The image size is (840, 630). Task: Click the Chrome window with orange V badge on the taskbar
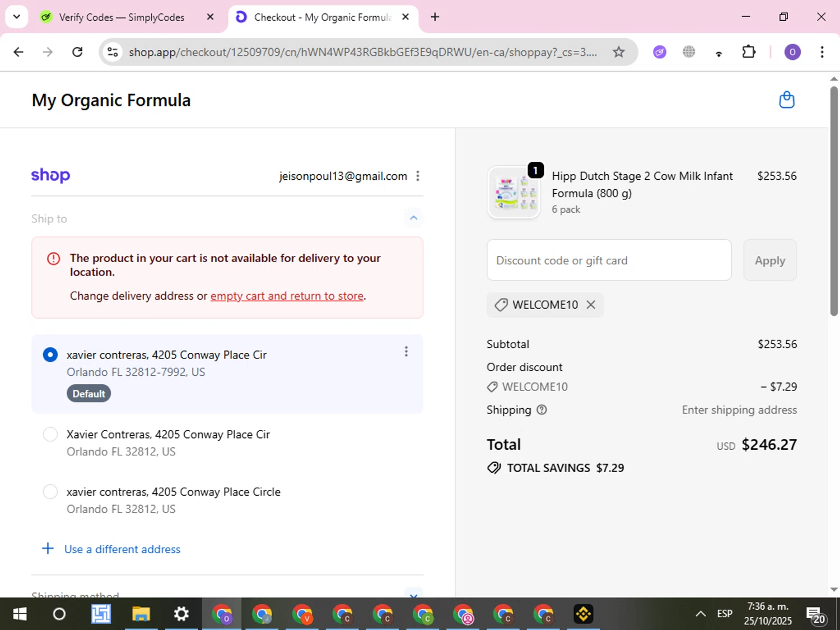302,614
